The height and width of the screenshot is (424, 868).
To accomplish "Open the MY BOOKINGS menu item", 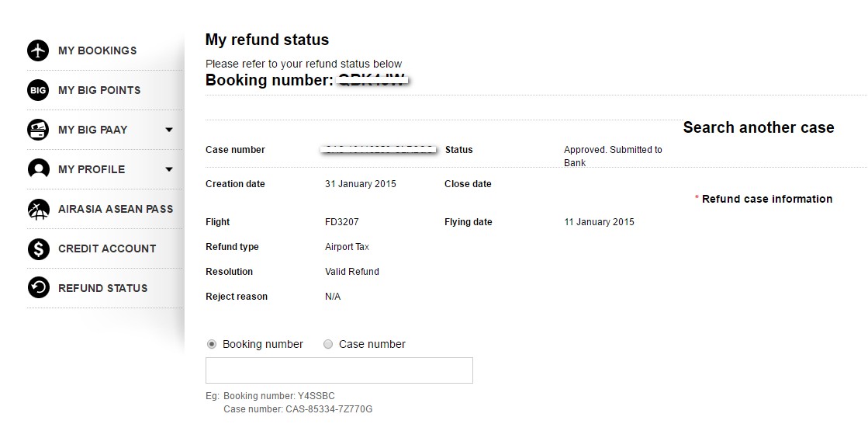I will pos(97,50).
